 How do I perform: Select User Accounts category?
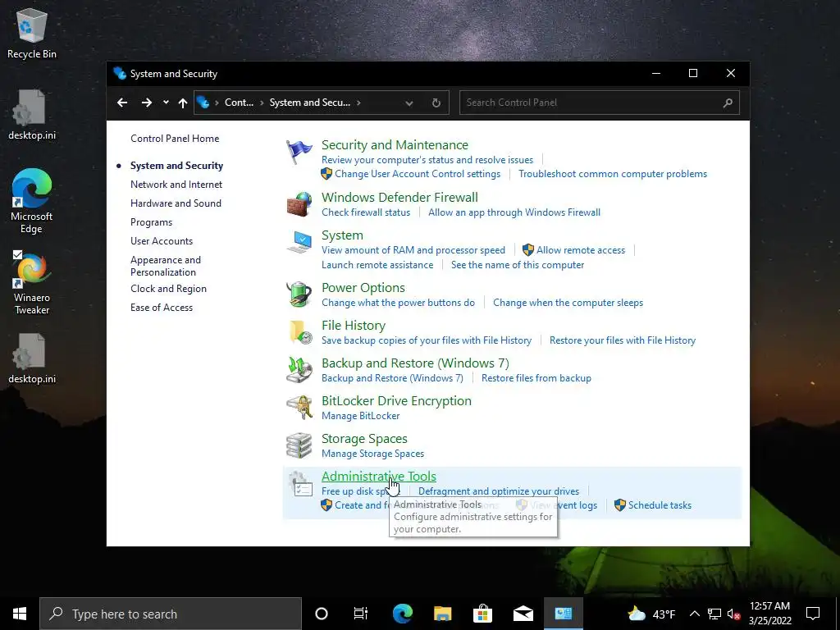[162, 241]
